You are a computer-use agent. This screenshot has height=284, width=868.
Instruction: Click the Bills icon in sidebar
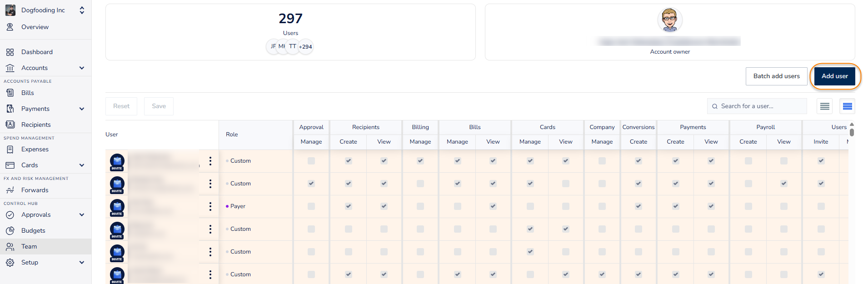pyautogui.click(x=10, y=93)
